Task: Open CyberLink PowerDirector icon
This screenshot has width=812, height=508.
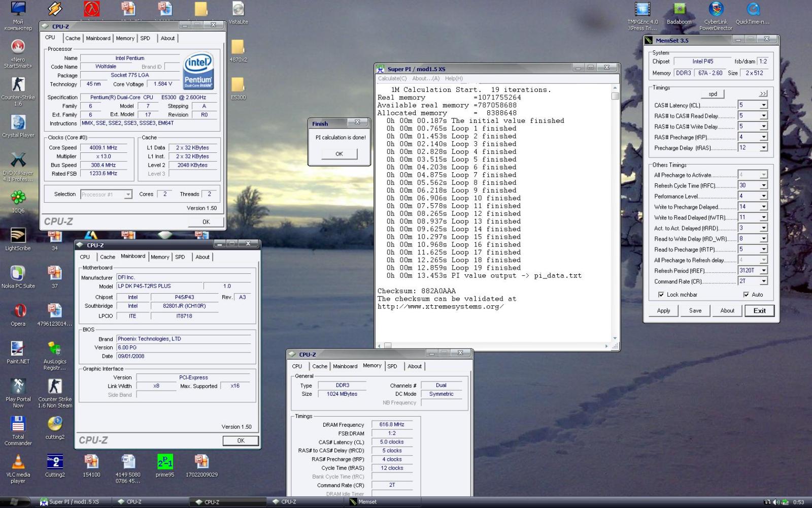Action: [x=716, y=16]
